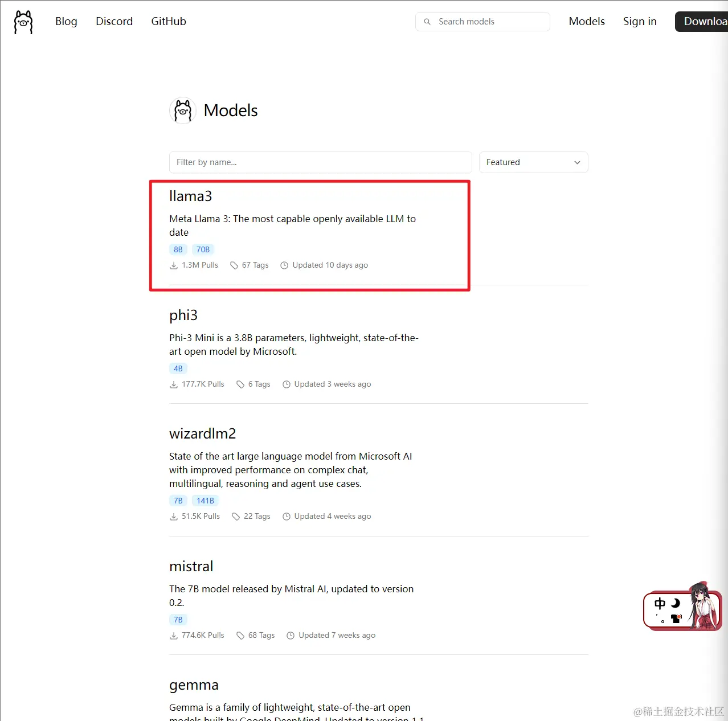Click 'Updated 3 weeks ago' text
The image size is (728, 721).
point(333,384)
